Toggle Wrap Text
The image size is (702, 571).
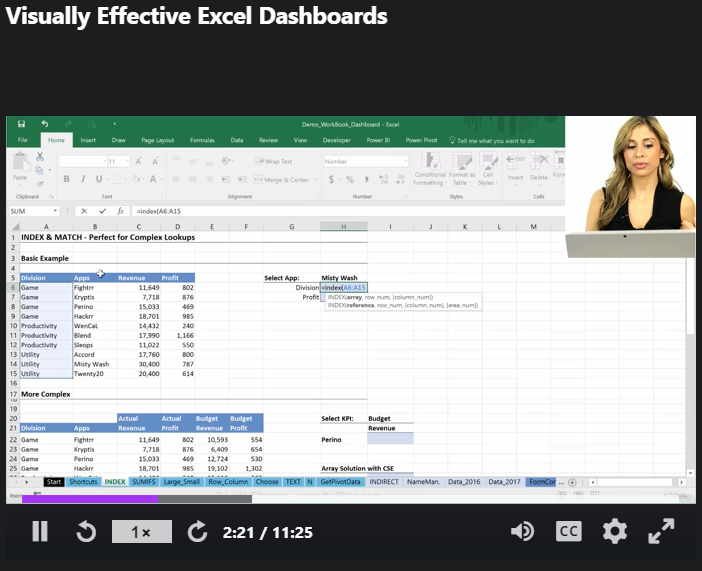[x=274, y=161]
